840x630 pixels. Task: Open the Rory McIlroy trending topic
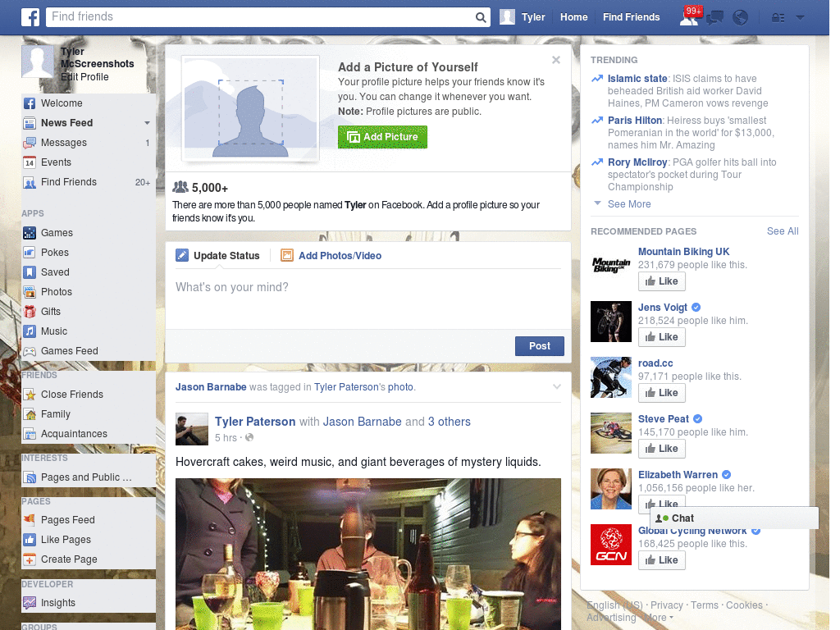click(x=637, y=162)
